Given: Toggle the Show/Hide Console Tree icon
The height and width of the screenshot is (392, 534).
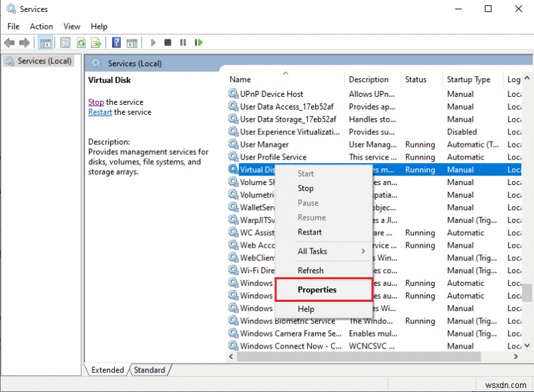Looking at the screenshot, I should pos(45,42).
